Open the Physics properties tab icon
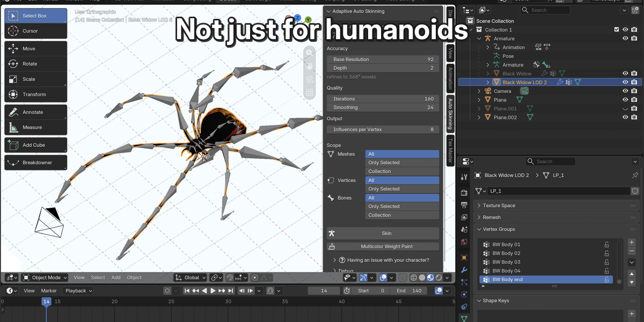Viewport: 644px width, 322px height. pos(464,295)
